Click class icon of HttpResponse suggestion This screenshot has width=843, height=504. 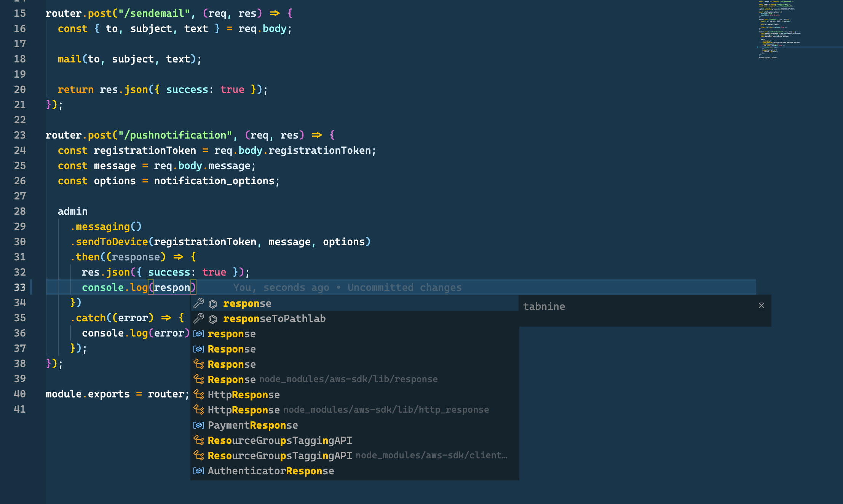click(x=199, y=395)
